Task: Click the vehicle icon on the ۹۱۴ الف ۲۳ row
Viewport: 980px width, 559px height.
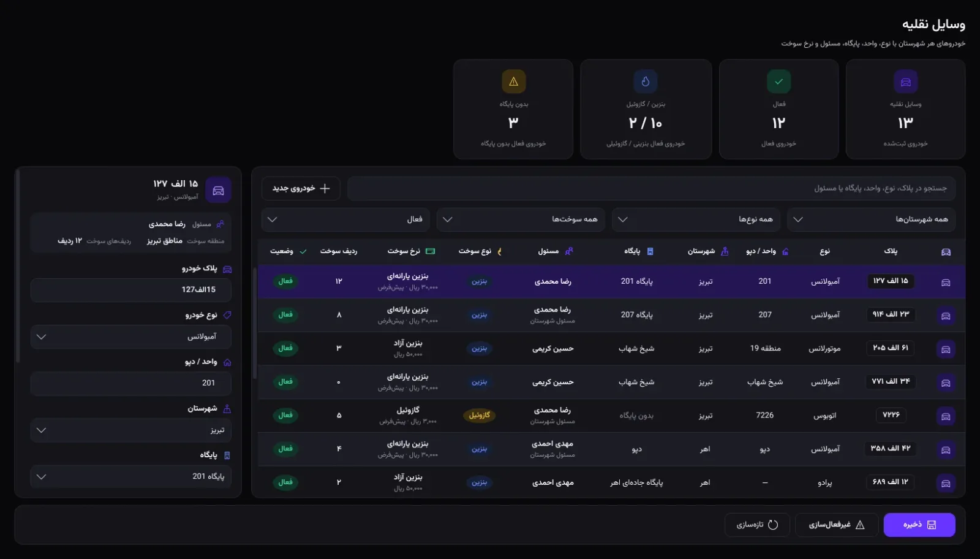Action: (946, 316)
